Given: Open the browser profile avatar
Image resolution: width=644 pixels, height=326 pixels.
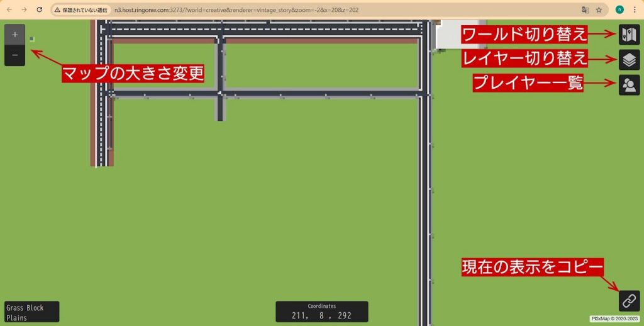Looking at the screenshot, I should coord(619,10).
